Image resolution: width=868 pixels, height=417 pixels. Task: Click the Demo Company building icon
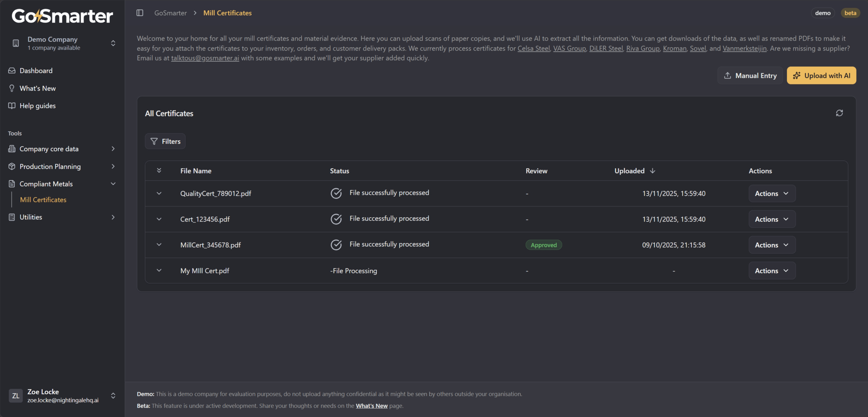click(16, 43)
